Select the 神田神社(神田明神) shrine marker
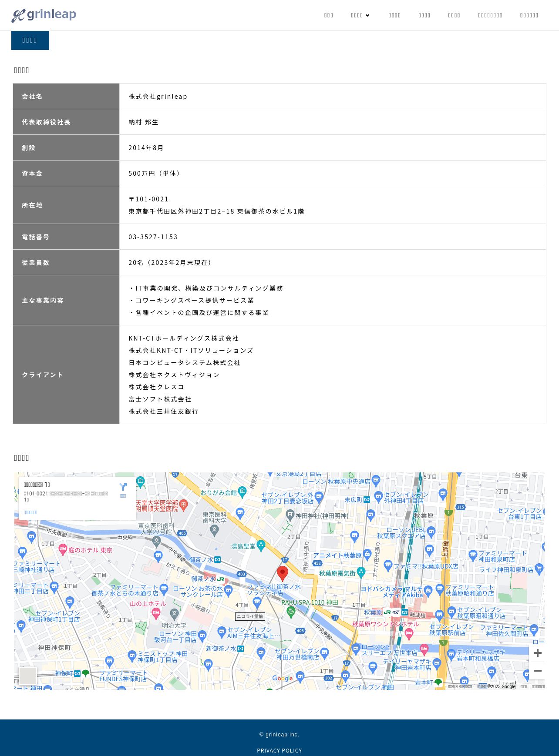Viewport: 559px width, 756px height. [x=290, y=515]
